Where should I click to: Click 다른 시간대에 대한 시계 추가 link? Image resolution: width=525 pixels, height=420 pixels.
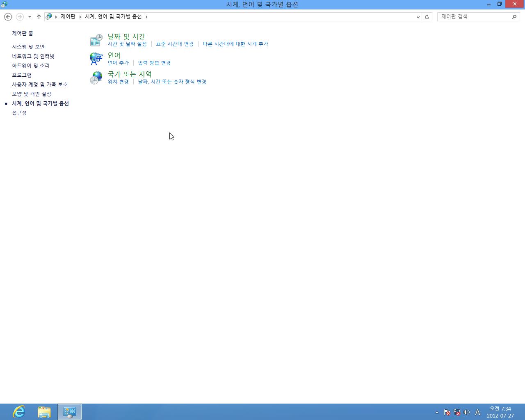tap(235, 44)
